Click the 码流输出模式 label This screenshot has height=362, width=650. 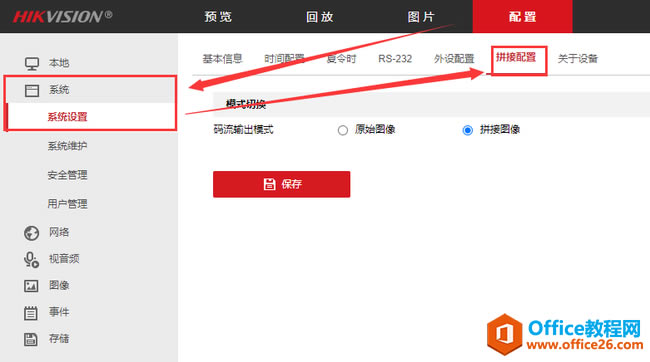243,129
